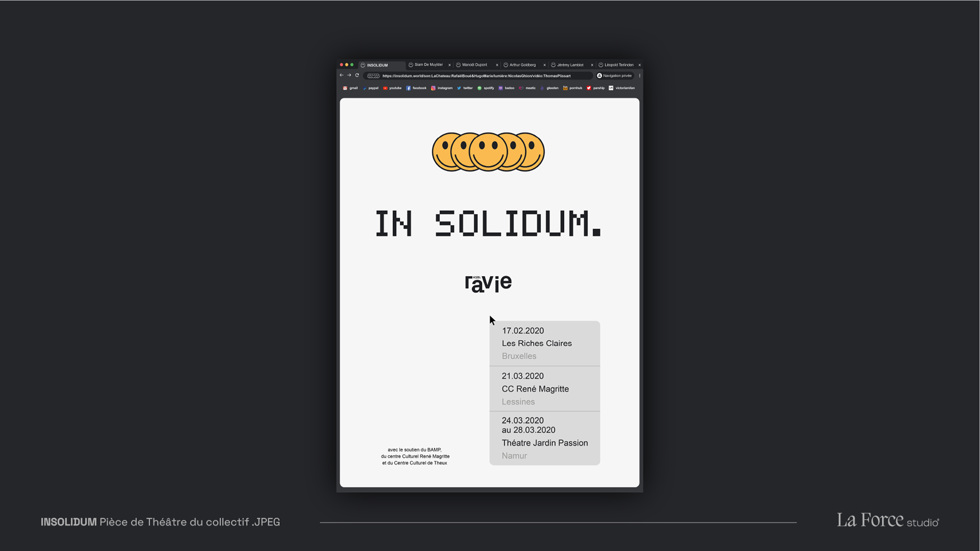Switch to the Arthur Goldberg tab
This screenshot has height=551, width=980.
[522, 65]
